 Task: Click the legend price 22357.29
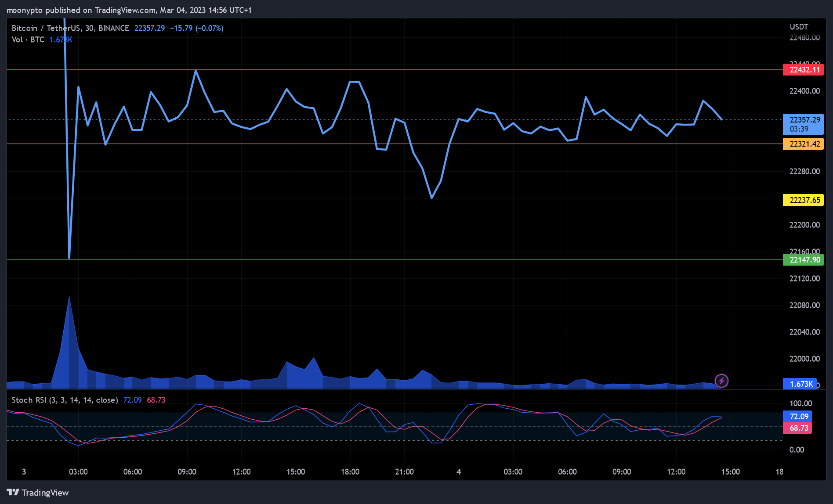[149, 28]
